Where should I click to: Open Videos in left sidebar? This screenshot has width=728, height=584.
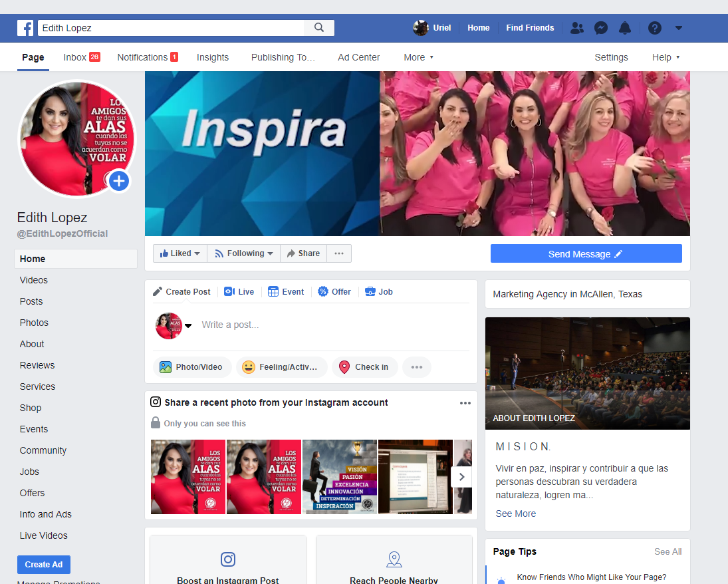(33, 280)
